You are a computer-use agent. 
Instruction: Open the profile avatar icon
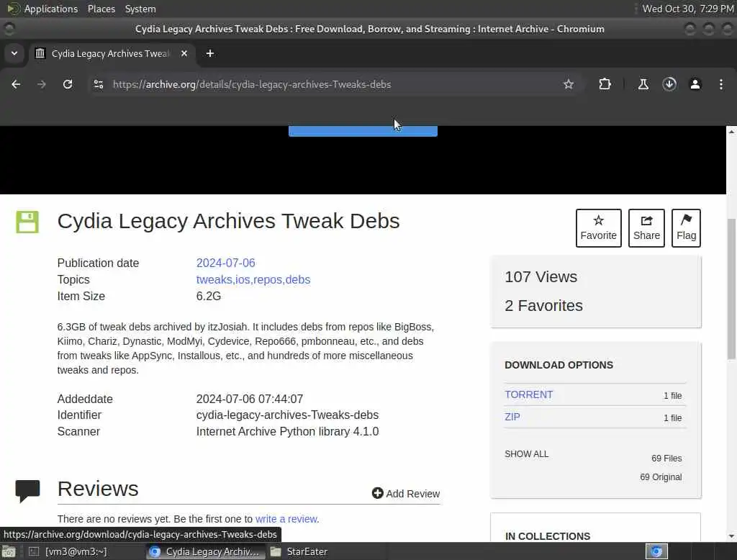[x=695, y=84]
